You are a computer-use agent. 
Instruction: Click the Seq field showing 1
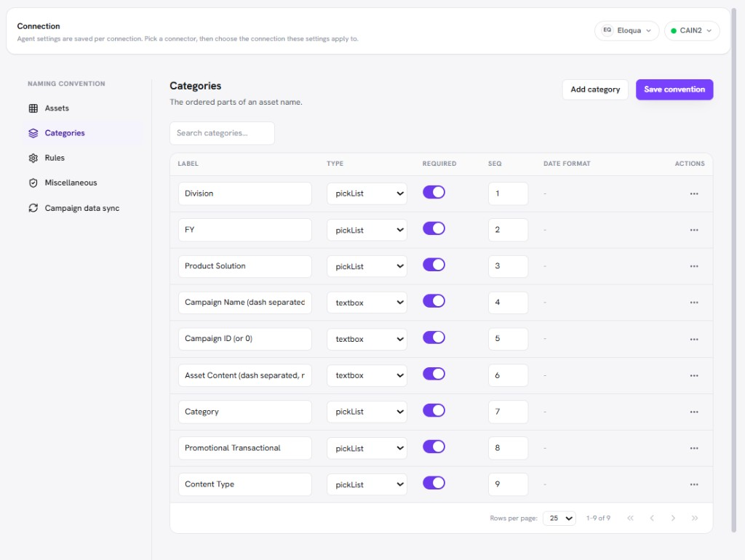coord(508,193)
